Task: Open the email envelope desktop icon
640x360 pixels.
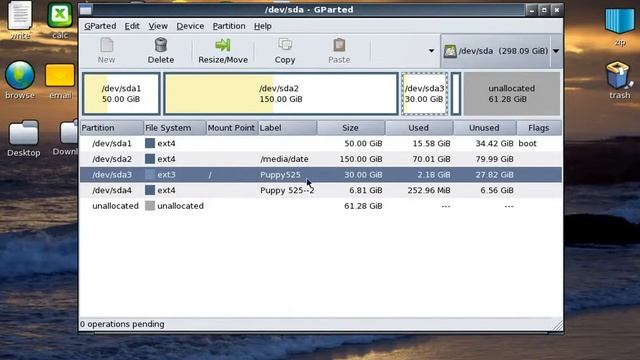Action: 60,75
